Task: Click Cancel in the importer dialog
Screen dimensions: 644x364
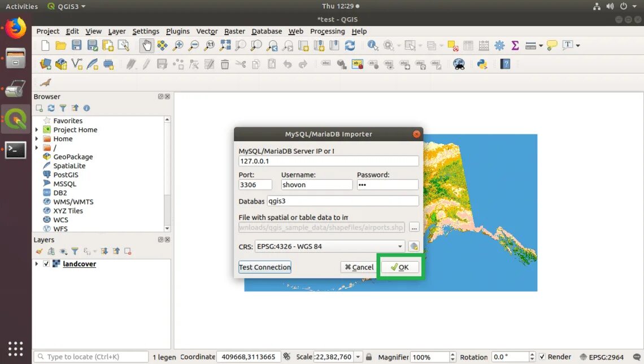Action: [359, 267]
